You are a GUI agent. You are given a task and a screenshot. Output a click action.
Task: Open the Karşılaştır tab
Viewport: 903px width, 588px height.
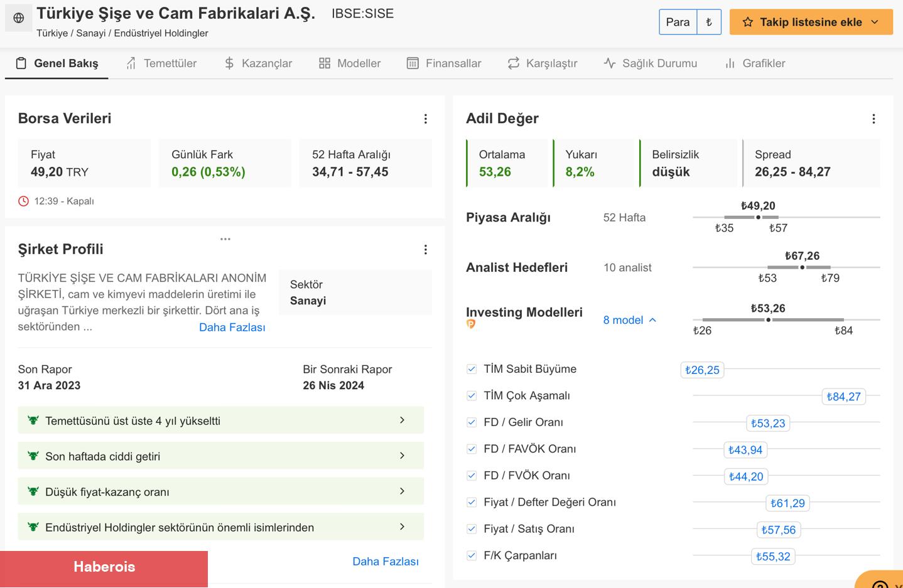pos(543,63)
